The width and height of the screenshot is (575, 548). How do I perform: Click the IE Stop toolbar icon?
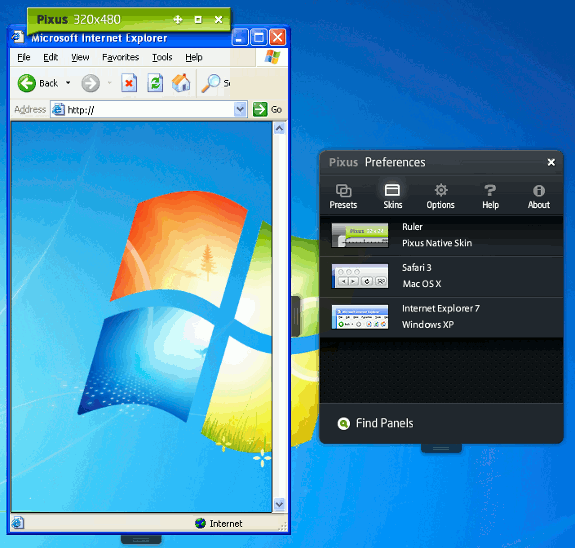129,83
